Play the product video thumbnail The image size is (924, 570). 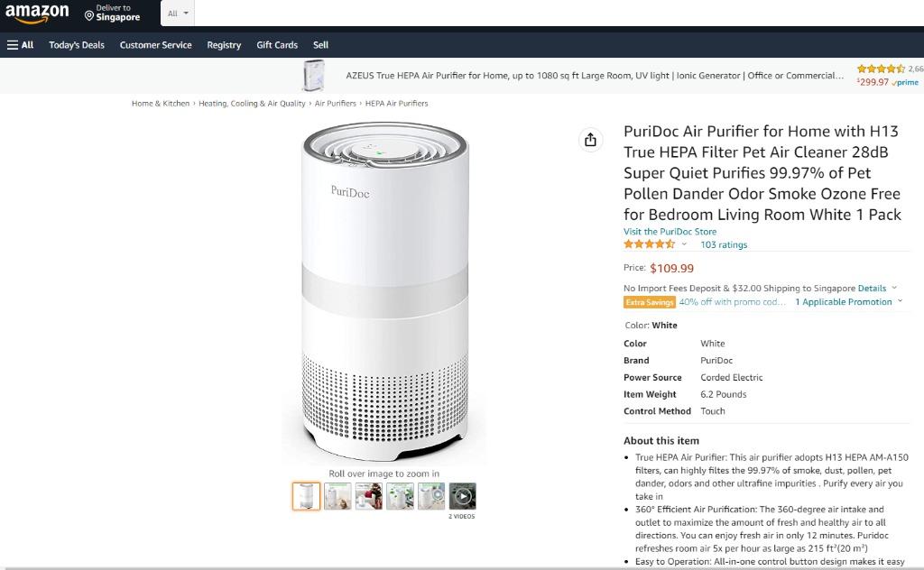click(x=462, y=496)
